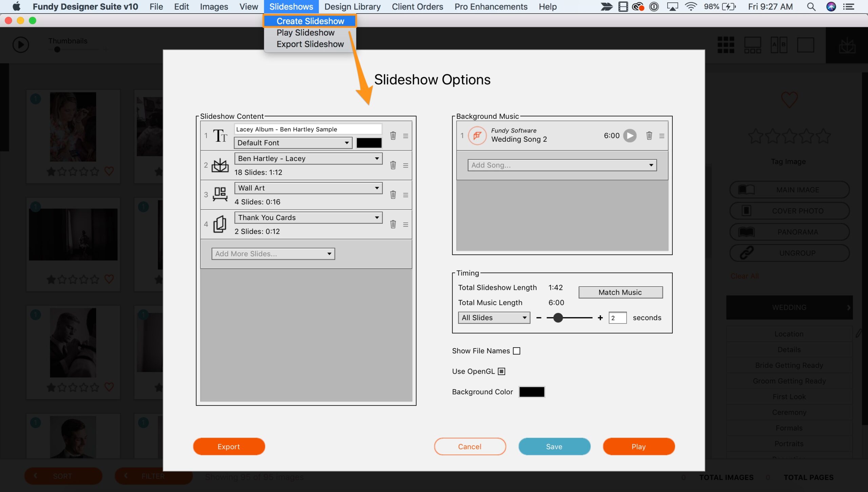The width and height of the screenshot is (868, 492).
Task: Grab reorder handle for Wall Art row
Action: pyautogui.click(x=406, y=195)
